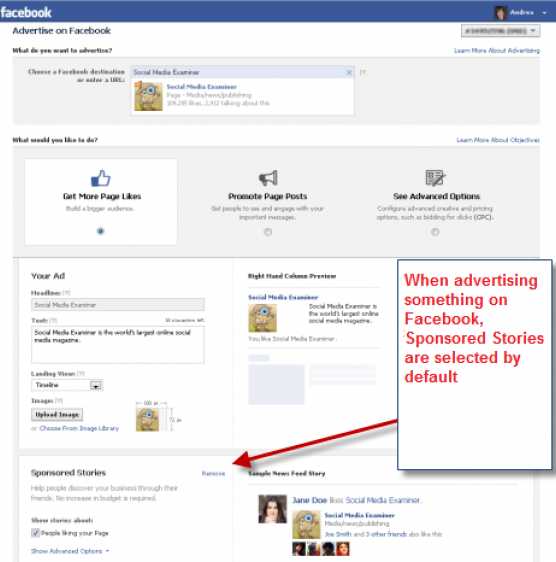The image size is (556, 562).
Task: Click the Social Media Examiner page thumbnail
Action: coord(148,96)
